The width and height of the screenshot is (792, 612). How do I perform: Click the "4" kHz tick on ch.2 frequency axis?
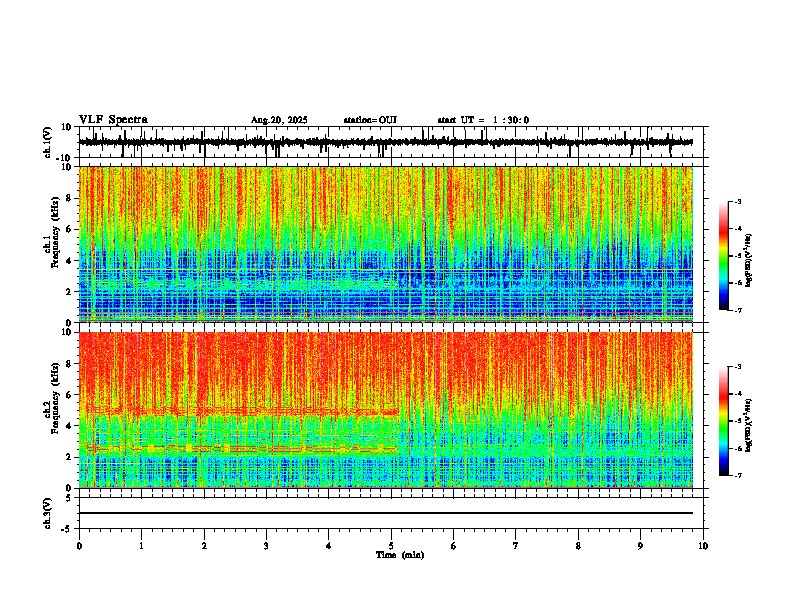[69, 426]
